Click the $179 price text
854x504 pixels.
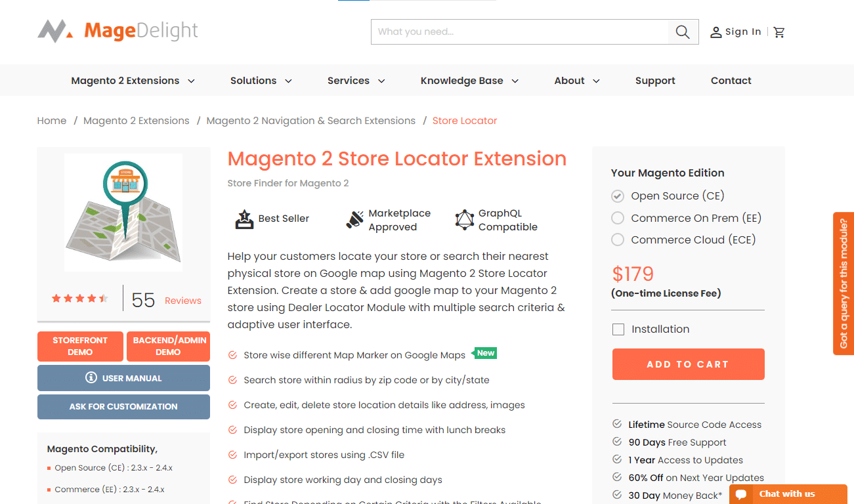[x=633, y=274]
